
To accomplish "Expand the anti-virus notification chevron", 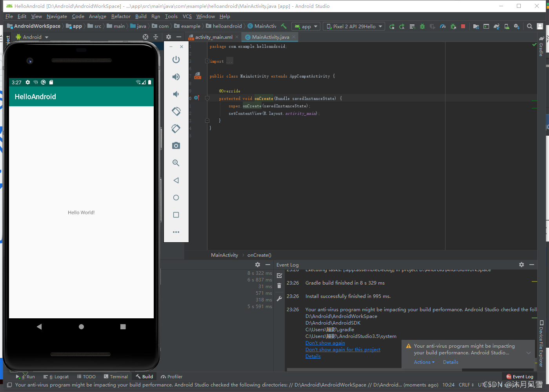I will pos(528,353).
